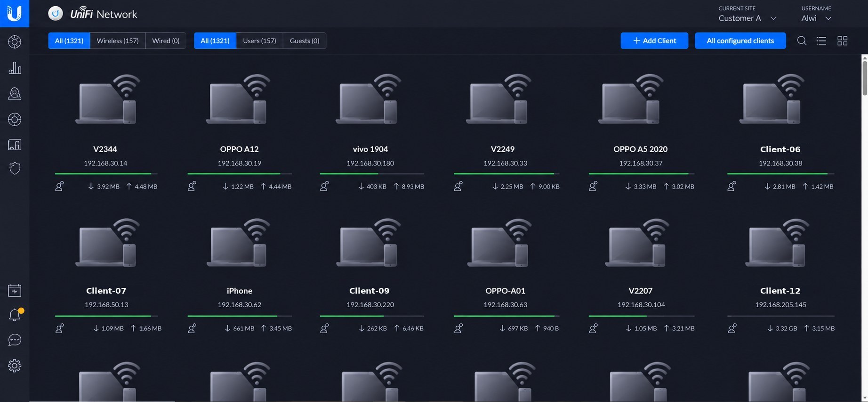Viewport: 868px width, 402px height.
Task: Open the Devices icon in sidebar
Action: [15, 119]
